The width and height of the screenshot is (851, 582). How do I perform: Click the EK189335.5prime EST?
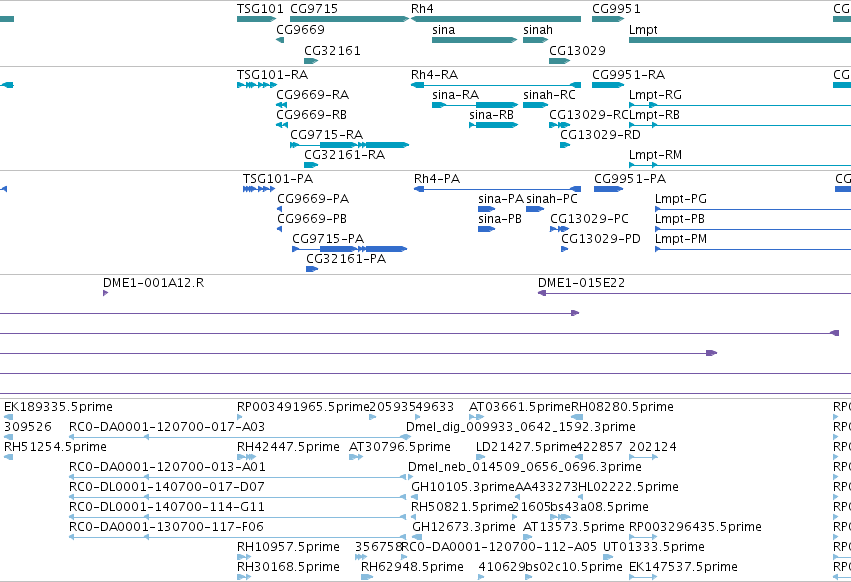pos(8,417)
